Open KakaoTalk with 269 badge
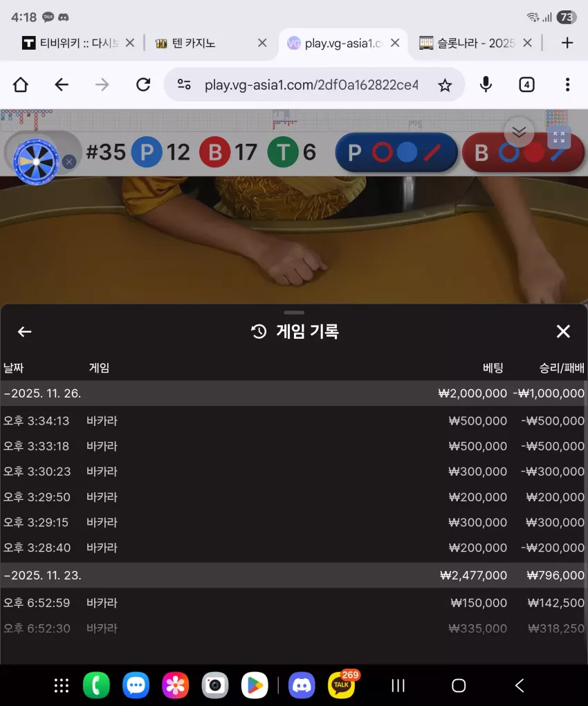The height and width of the screenshot is (706, 588). [342, 685]
